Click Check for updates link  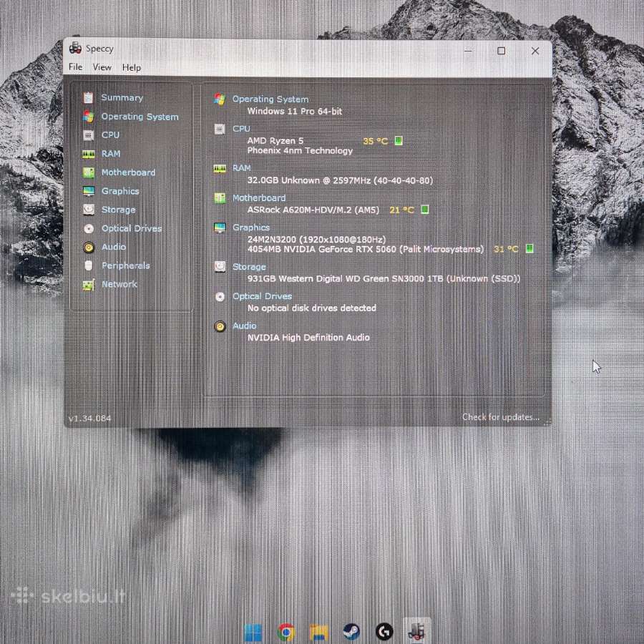[x=501, y=417]
